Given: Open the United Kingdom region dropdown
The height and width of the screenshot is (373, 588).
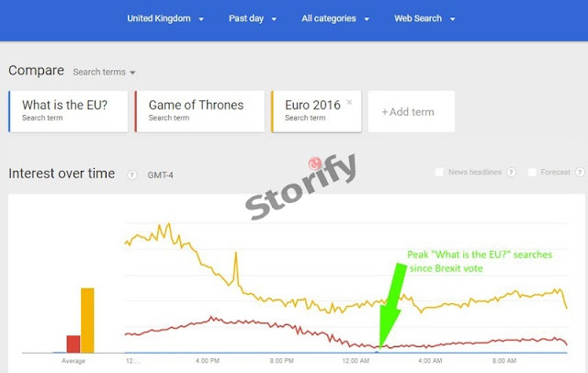Looking at the screenshot, I should (165, 18).
